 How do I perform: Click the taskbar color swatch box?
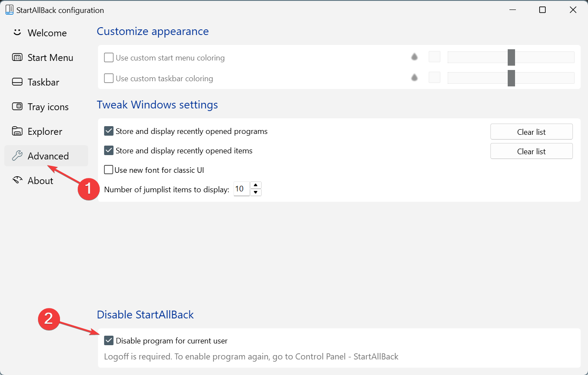click(434, 77)
